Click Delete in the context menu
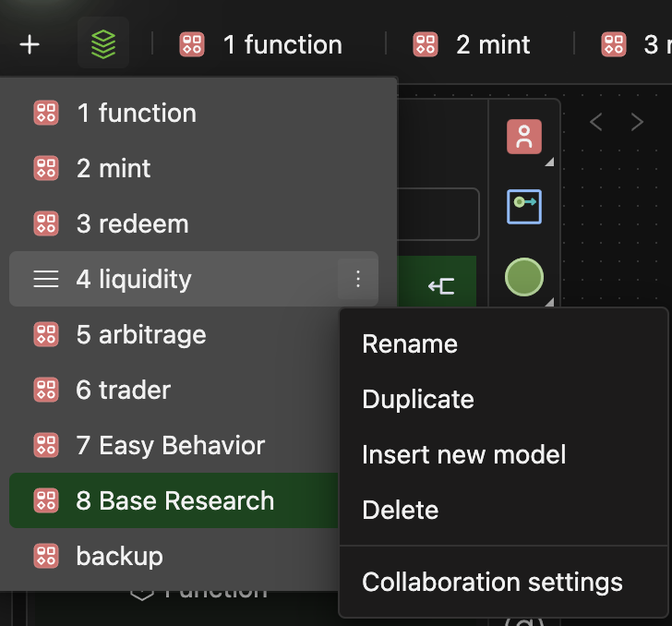Image resolution: width=672 pixels, height=626 pixels. [x=400, y=510]
